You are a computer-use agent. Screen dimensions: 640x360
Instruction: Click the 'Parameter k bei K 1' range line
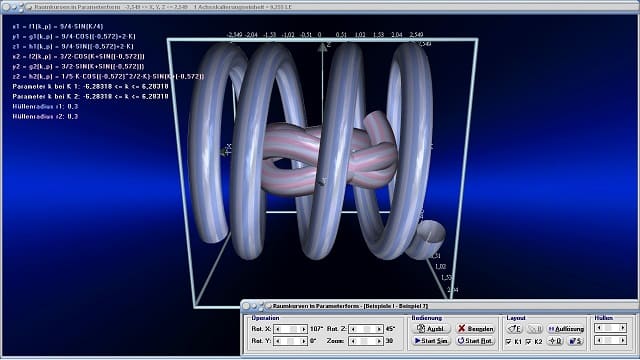pyautogui.click(x=90, y=87)
